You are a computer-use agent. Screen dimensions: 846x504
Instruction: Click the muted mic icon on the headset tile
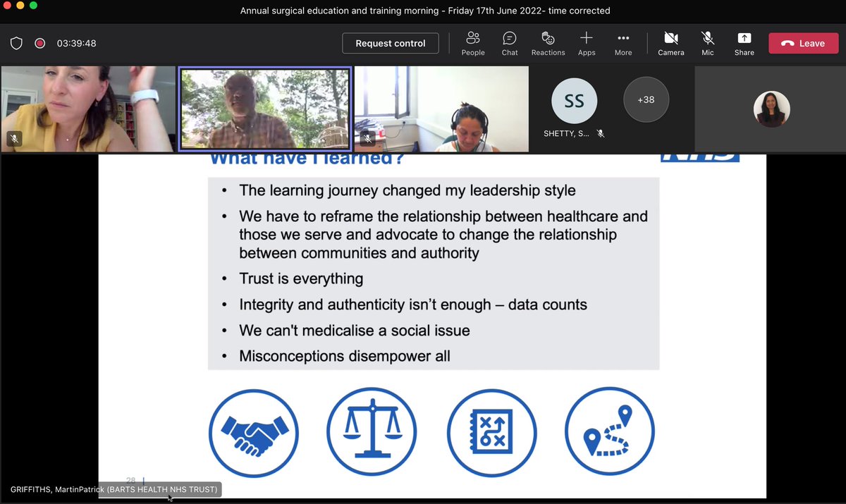click(367, 139)
